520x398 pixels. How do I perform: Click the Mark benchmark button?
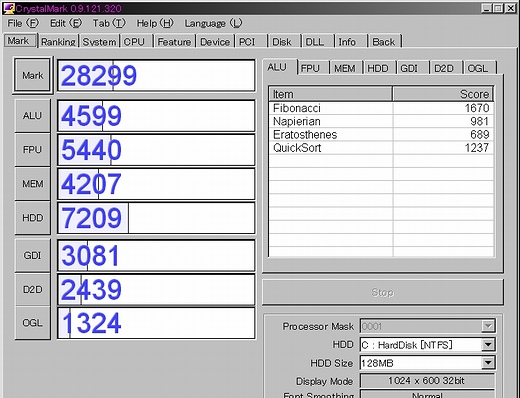(x=33, y=75)
